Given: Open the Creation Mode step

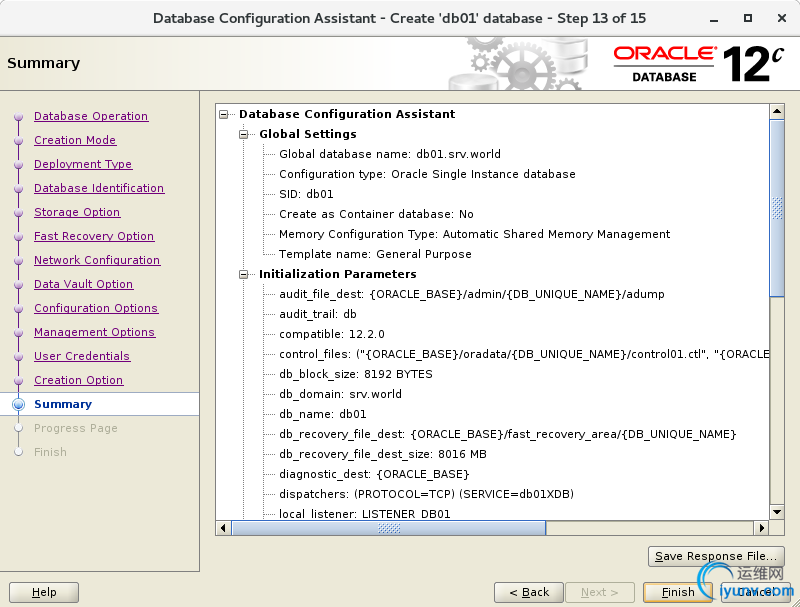Looking at the screenshot, I should tap(75, 140).
